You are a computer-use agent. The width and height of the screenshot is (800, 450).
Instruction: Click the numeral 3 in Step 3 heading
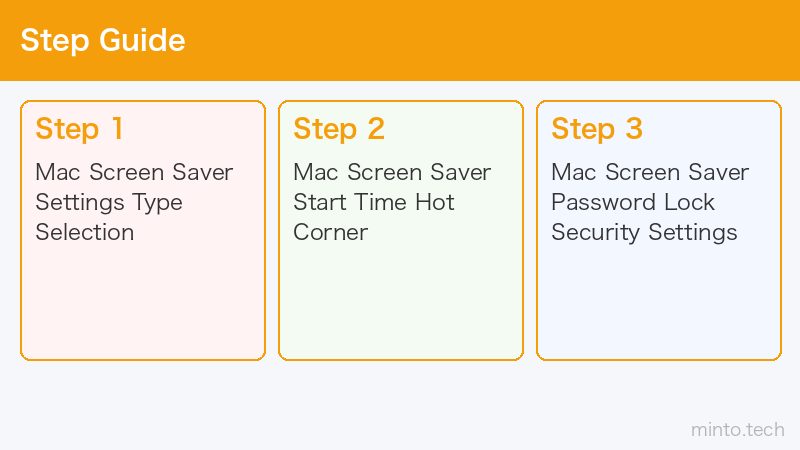pos(634,128)
